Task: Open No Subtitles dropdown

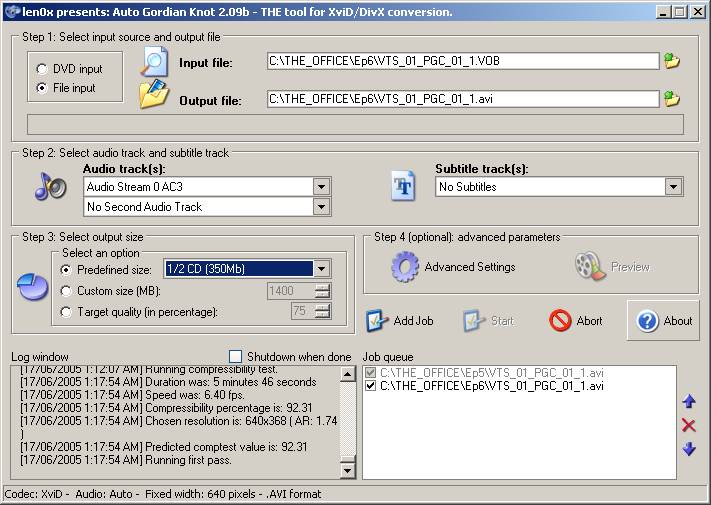Action: click(674, 186)
